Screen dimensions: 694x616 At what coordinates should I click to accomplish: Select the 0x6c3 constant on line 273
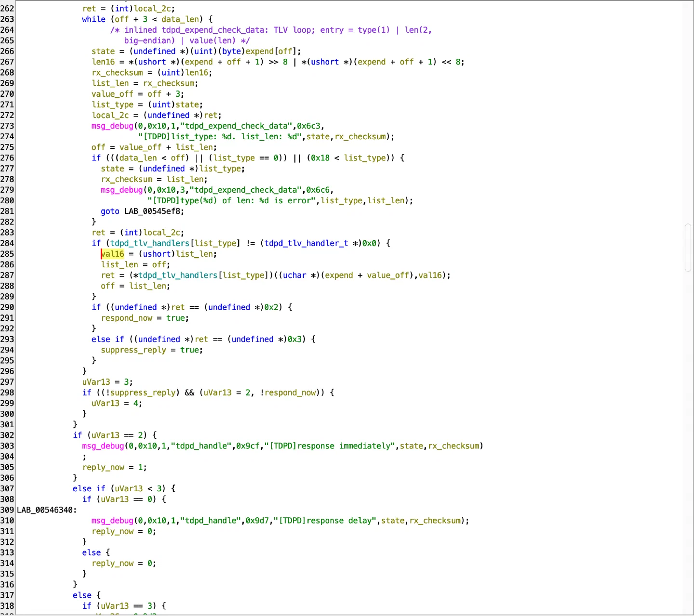(x=308, y=126)
